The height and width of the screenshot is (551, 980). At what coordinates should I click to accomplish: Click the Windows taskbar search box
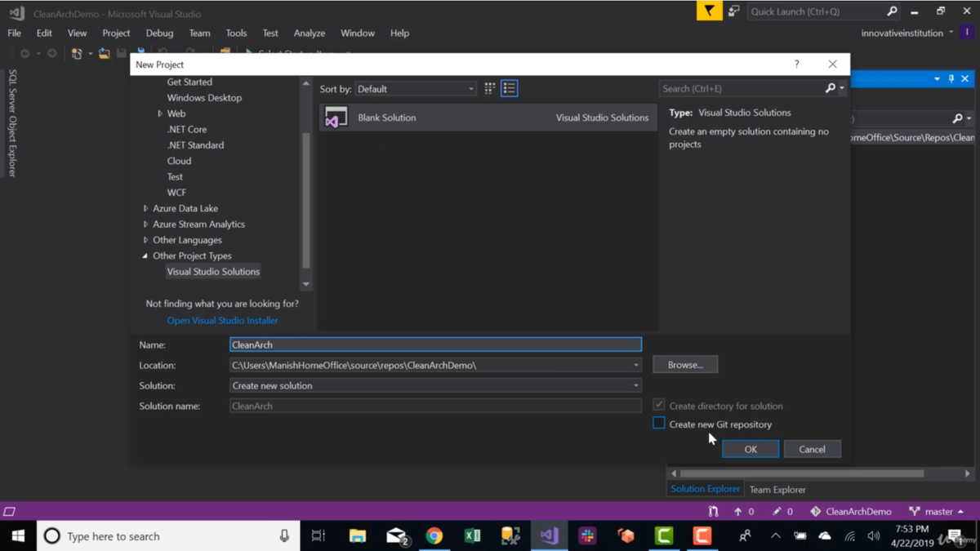point(168,536)
